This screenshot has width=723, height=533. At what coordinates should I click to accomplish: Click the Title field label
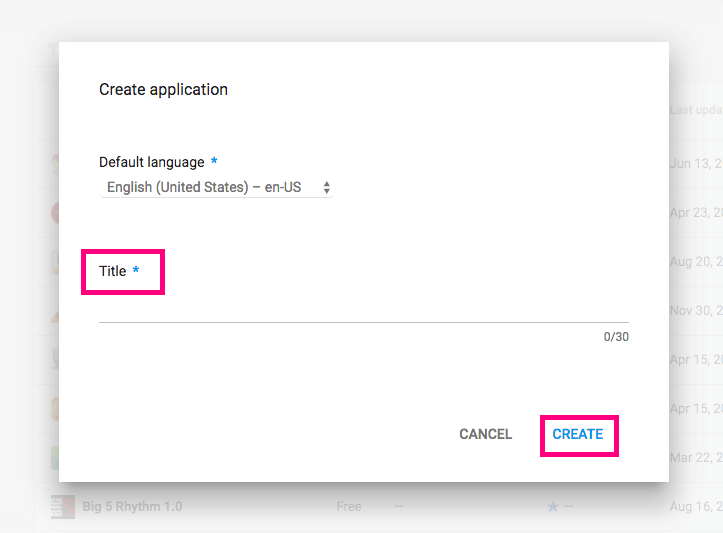[113, 271]
